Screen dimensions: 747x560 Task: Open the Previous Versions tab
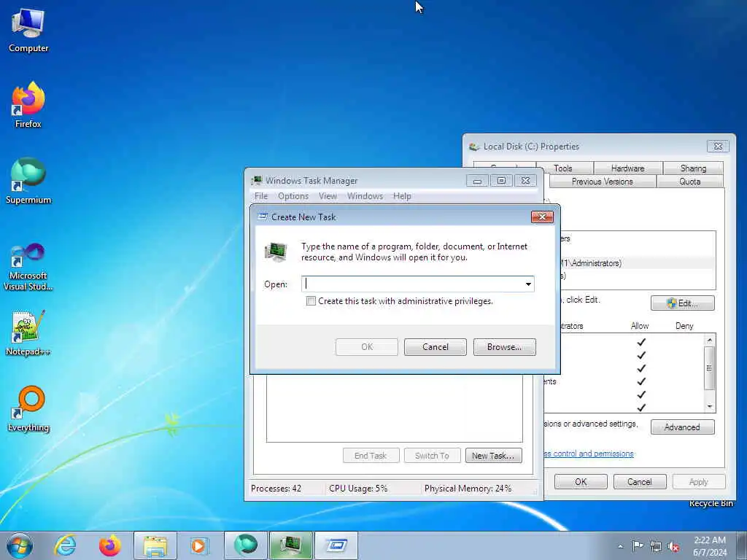(x=602, y=182)
